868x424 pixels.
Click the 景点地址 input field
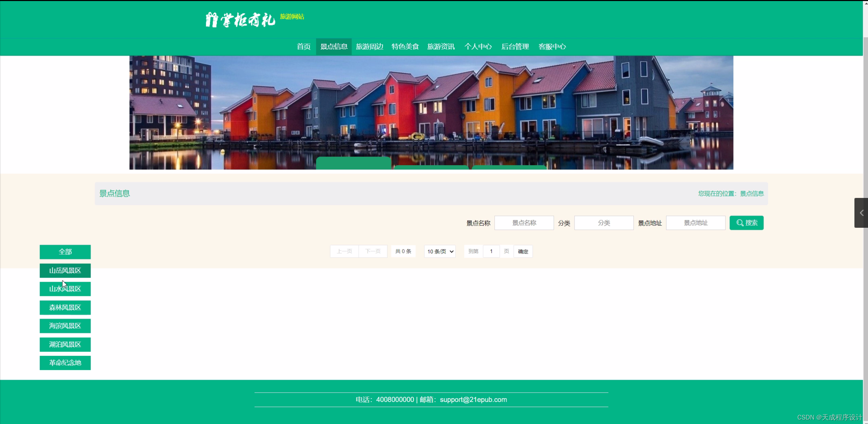click(695, 223)
